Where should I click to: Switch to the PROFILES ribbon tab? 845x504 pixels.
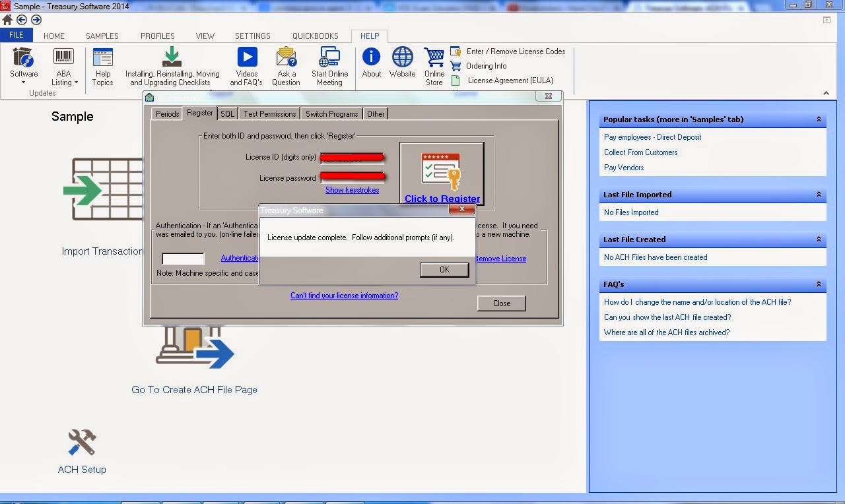[158, 36]
